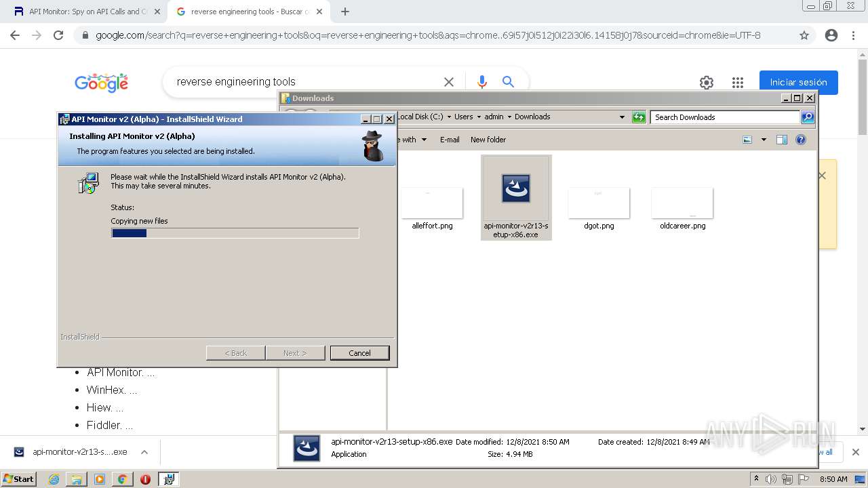
Task: Click the Google logo
Action: point(102,83)
